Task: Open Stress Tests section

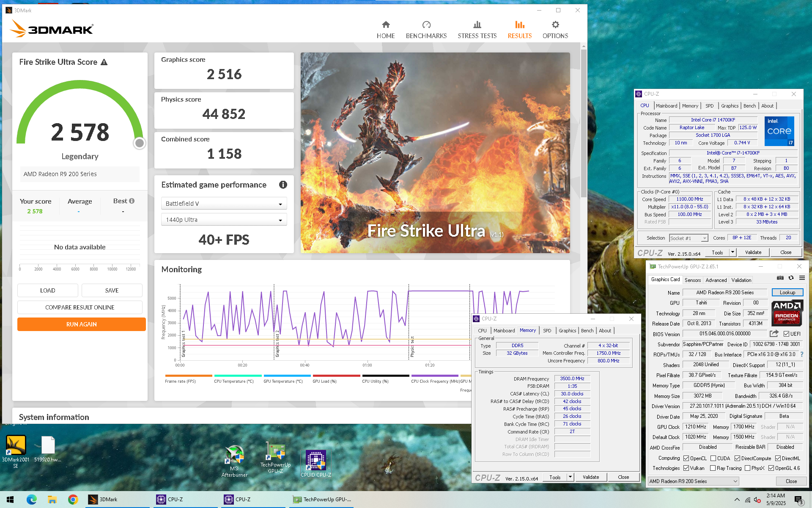Action: click(x=477, y=30)
